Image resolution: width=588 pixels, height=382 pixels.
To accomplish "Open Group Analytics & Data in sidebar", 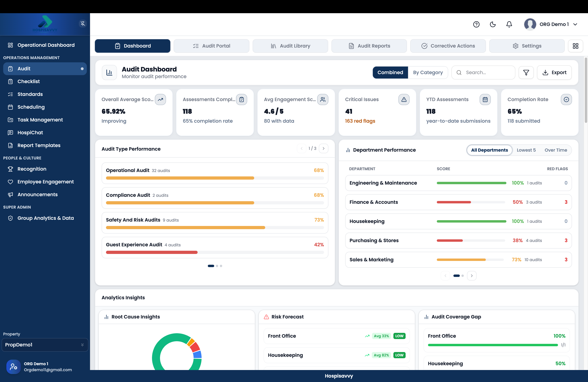I will [45, 218].
